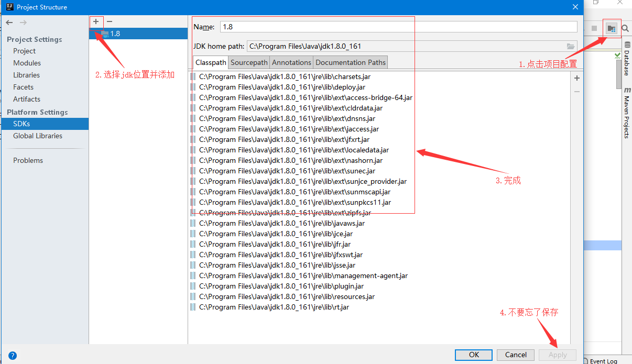Image resolution: width=632 pixels, height=364 pixels.
Task: Pick the cldrdata.jar row
Action: (379, 108)
